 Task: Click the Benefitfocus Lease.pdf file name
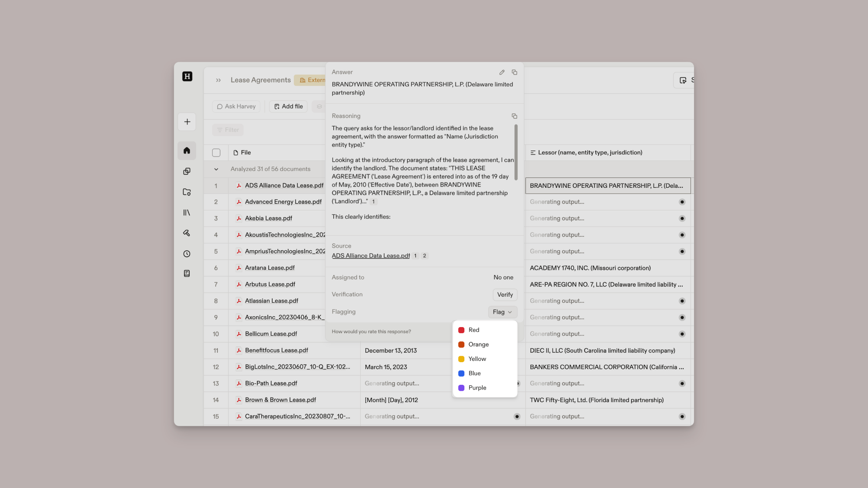pos(276,350)
